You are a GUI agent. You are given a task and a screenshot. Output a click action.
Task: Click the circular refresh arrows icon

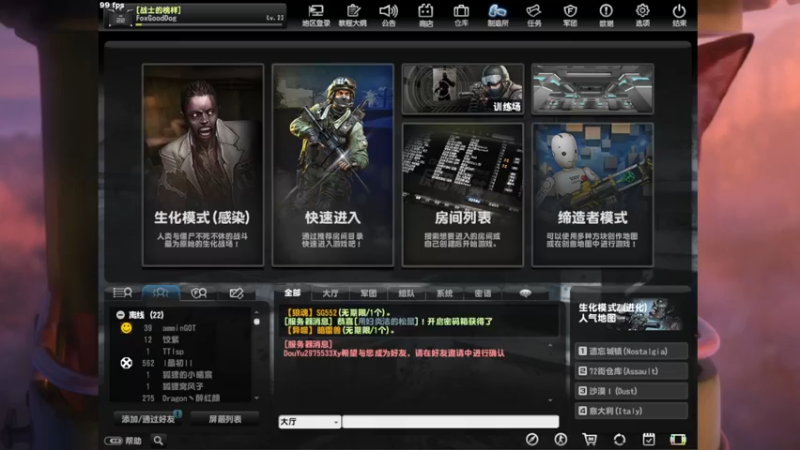tap(619, 439)
